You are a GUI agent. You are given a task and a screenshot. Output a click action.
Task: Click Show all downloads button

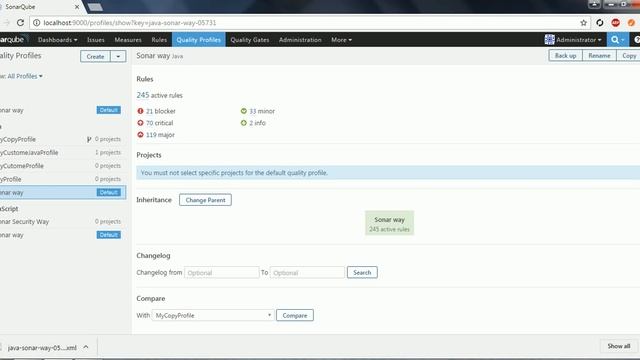[x=619, y=346]
